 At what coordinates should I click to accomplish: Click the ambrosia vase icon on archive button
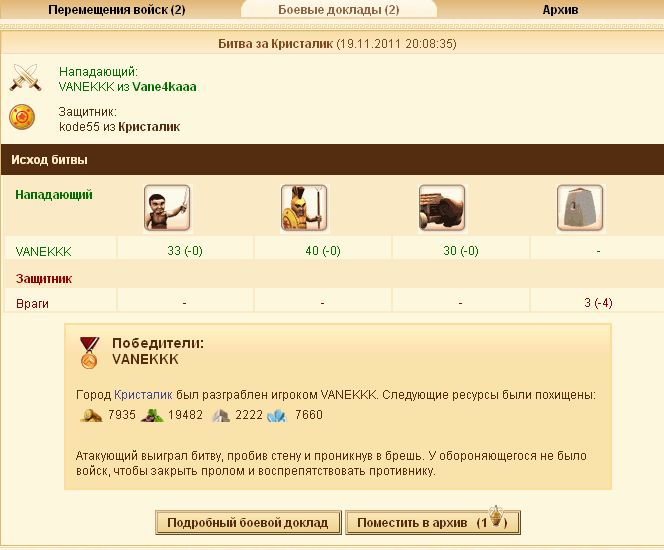[496, 516]
